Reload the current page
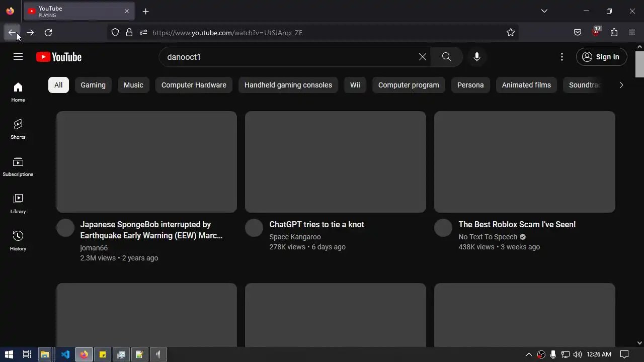Image resolution: width=644 pixels, height=362 pixels. click(48, 33)
